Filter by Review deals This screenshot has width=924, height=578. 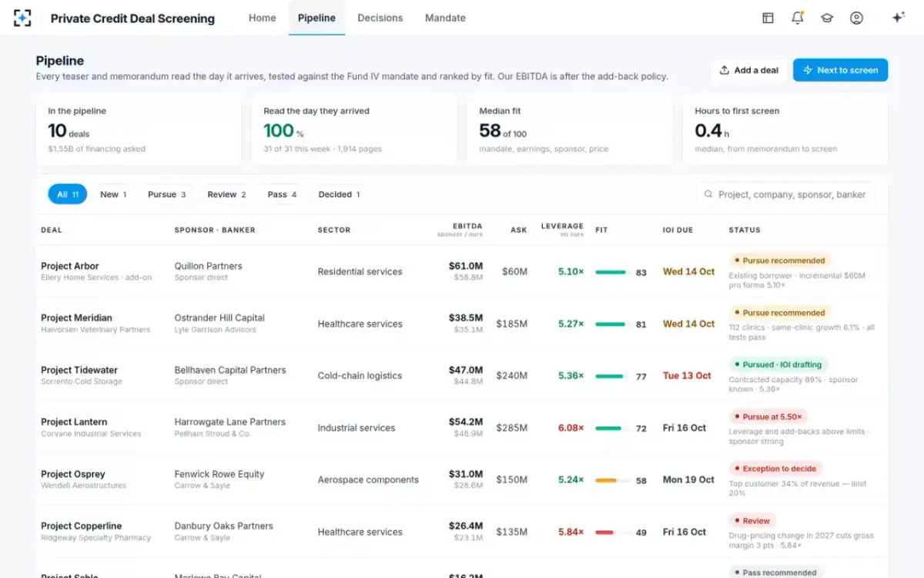pyautogui.click(x=226, y=195)
